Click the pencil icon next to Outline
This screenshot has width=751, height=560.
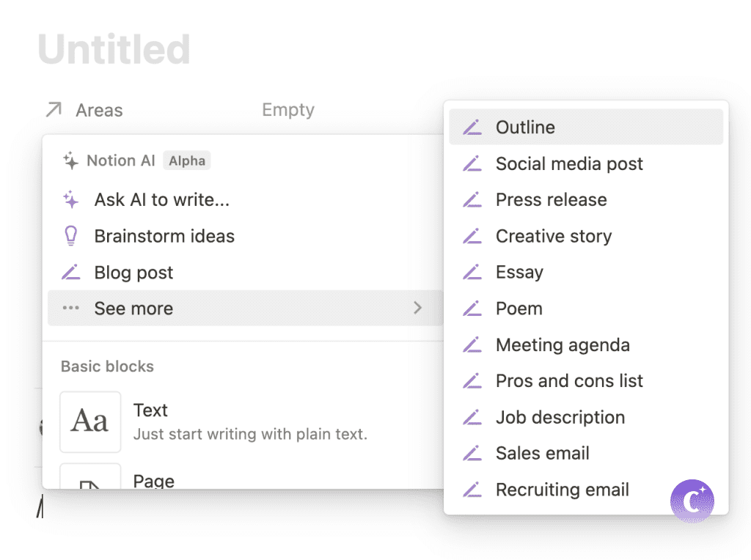pyautogui.click(x=472, y=128)
